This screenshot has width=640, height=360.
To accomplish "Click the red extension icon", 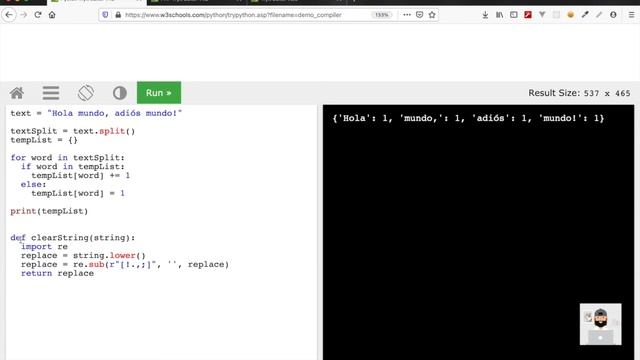I will [x=528, y=15].
